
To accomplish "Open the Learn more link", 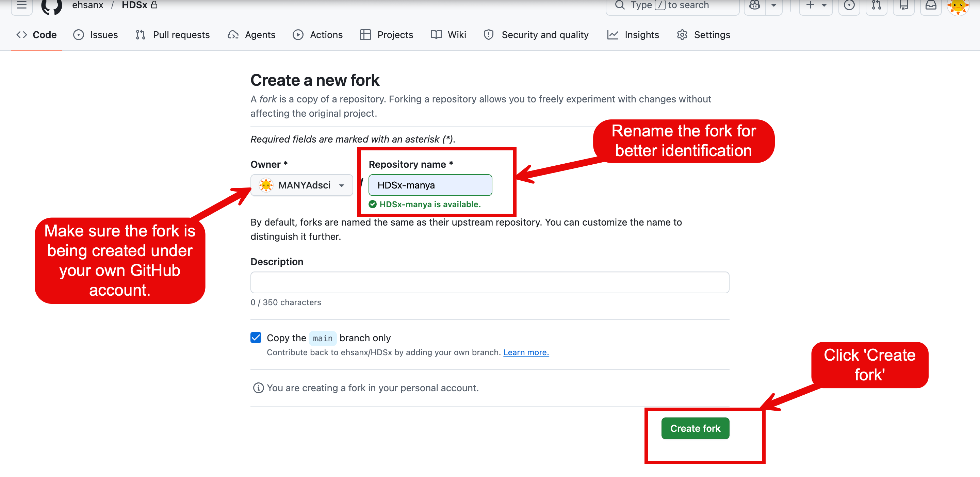I will tap(526, 352).
